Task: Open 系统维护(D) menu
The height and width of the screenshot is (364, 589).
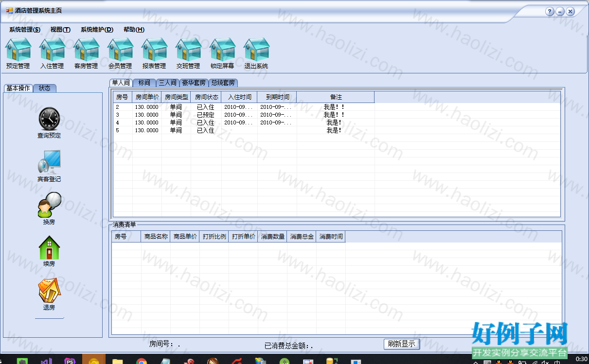Action: (97, 30)
